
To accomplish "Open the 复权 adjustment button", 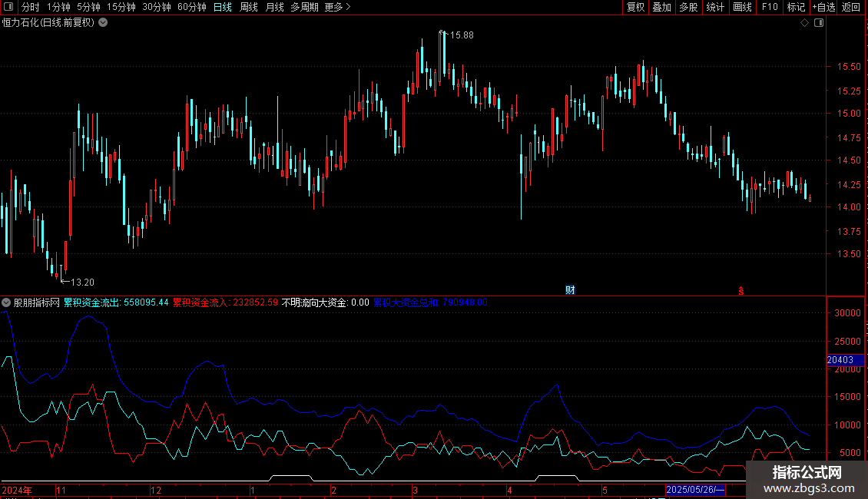I will (x=635, y=7).
